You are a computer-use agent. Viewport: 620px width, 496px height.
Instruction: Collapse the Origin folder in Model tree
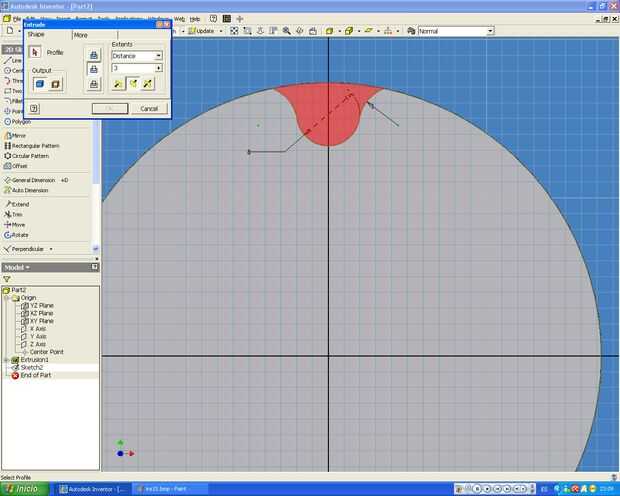pos(6,297)
